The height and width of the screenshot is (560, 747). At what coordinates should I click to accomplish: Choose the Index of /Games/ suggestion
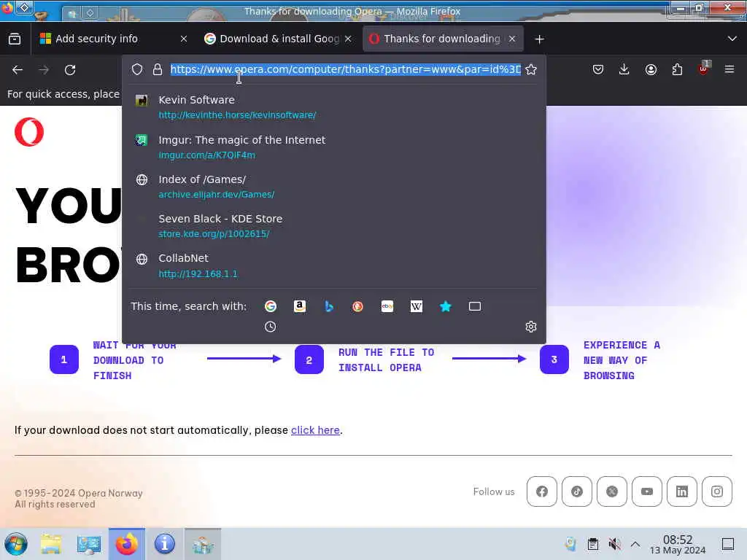(x=333, y=187)
